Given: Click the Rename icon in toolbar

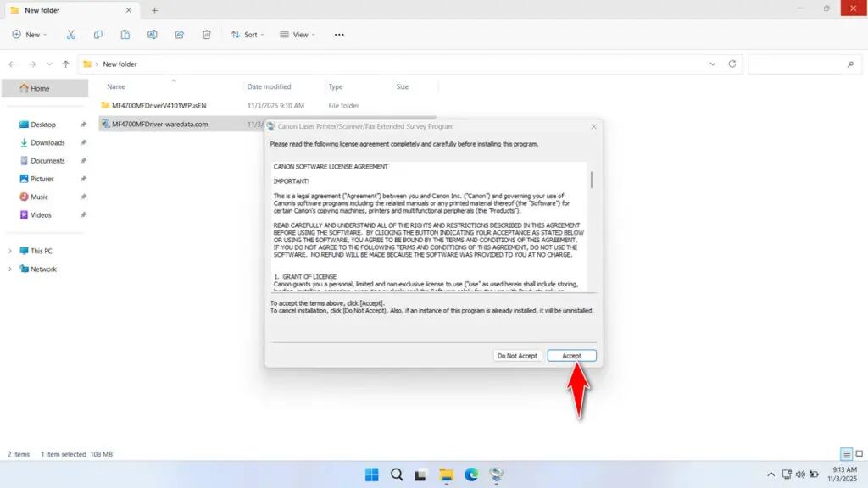Looking at the screenshot, I should tap(153, 35).
